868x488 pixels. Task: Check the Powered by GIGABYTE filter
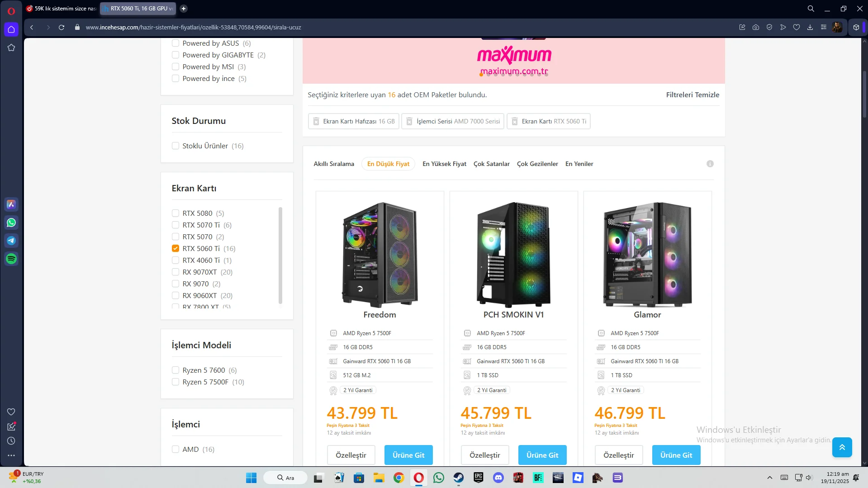coord(175,55)
